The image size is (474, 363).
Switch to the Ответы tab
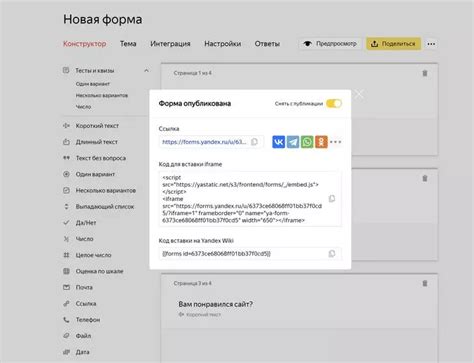tap(267, 44)
